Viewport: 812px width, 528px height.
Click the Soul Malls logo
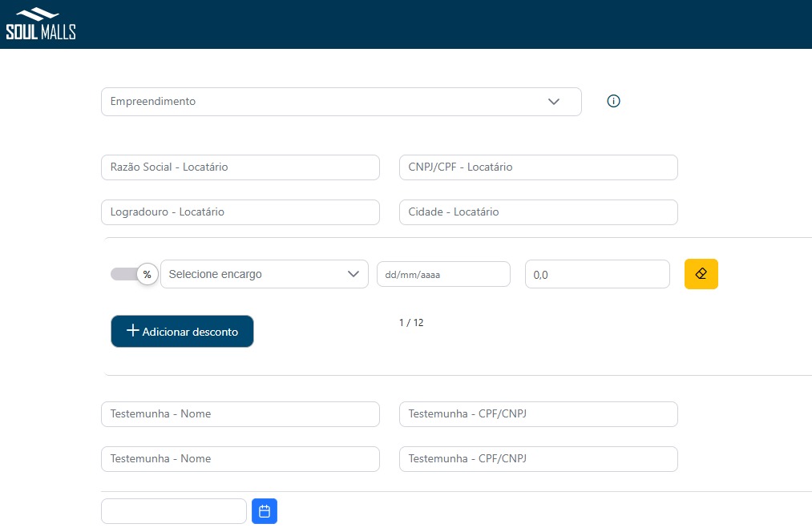coord(40,24)
